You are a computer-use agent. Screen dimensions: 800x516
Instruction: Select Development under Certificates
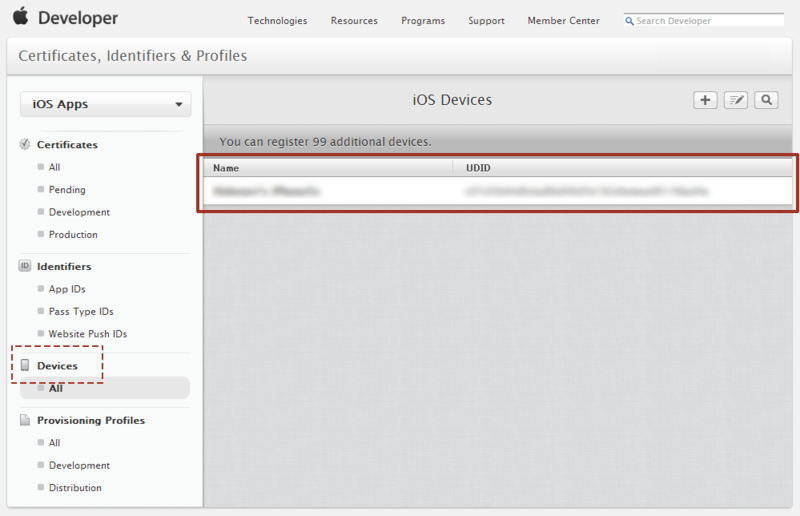click(x=79, y=212)
